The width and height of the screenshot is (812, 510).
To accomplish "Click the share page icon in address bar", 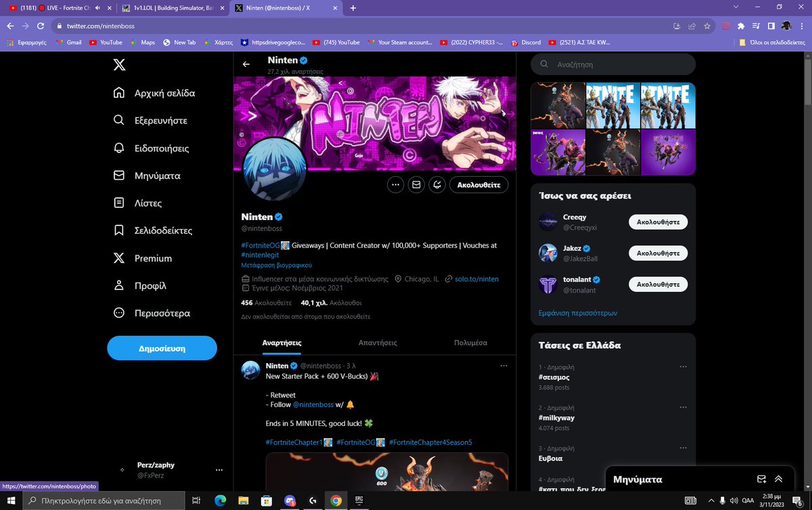I will pos(692,26).
